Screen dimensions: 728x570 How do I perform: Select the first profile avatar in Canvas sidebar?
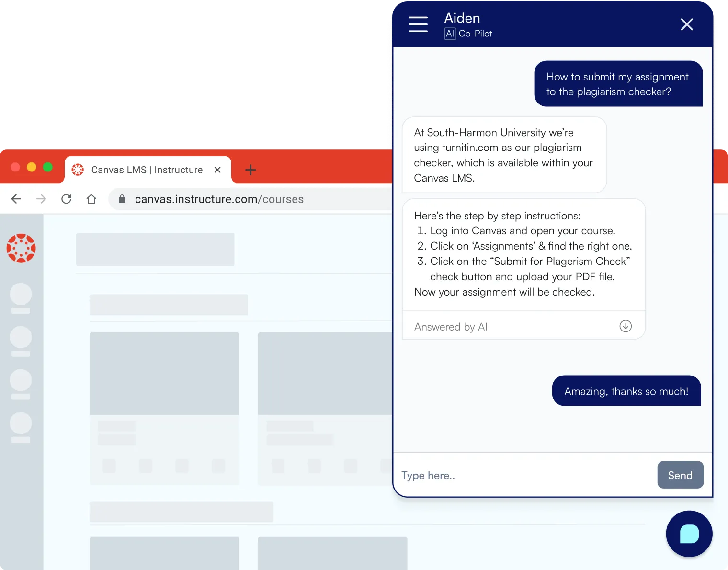[x=20, y=295]
